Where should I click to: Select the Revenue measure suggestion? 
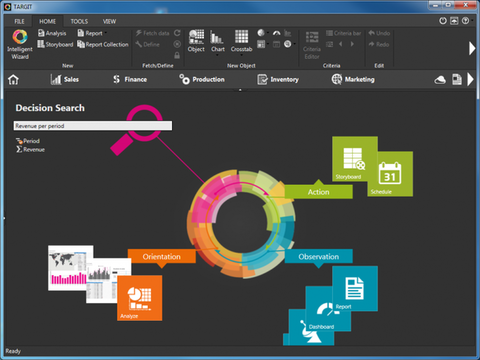[x=30, y=149]
